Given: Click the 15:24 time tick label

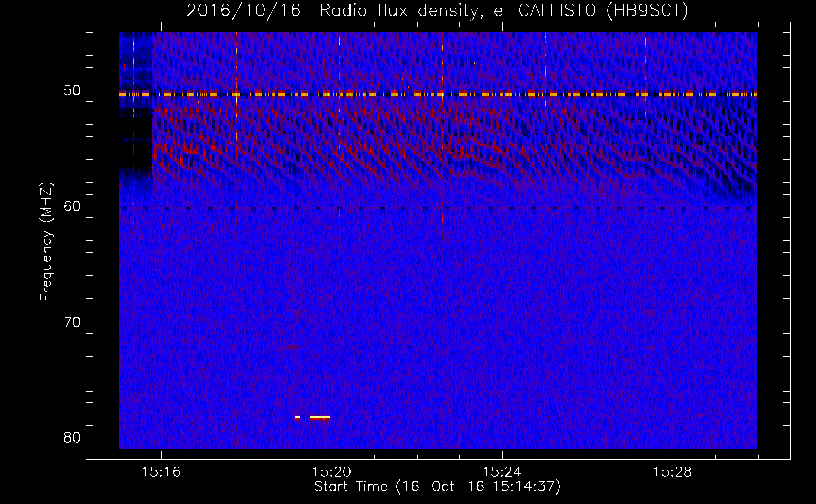Looking at the screenshot, I should click(x=502, y=472).
